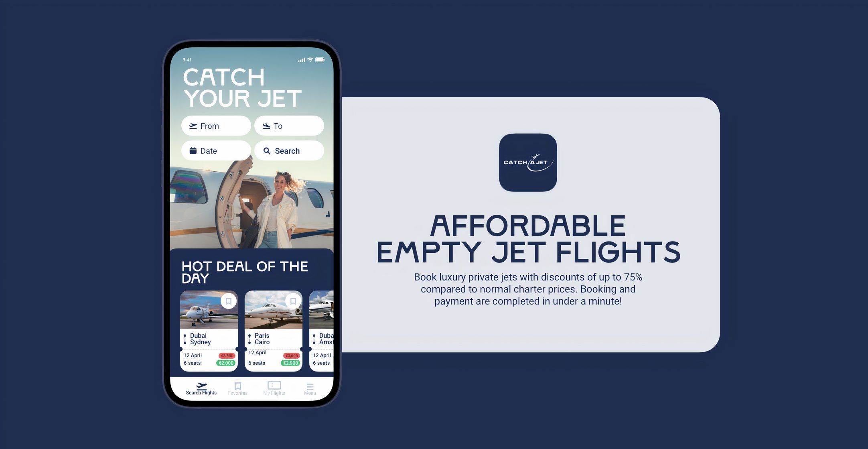868x449 pixels.
Task: Click the To destination input field
Action: point(288,125)
